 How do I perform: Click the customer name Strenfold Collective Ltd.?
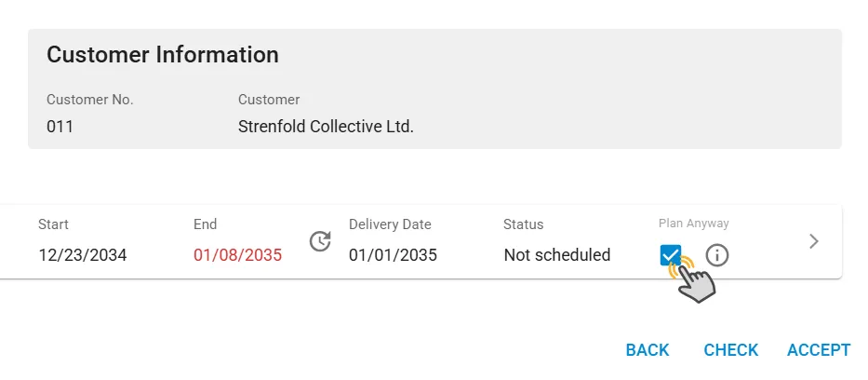coord(326,127)
